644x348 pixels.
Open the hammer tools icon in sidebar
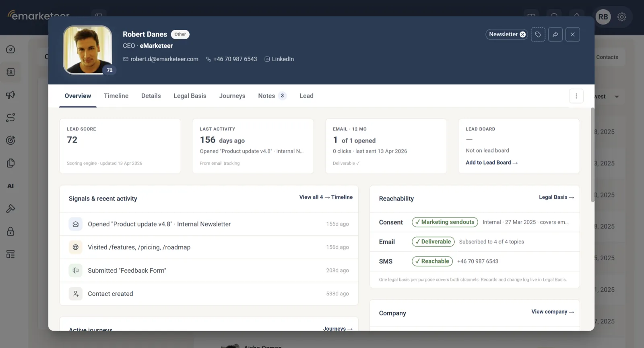coord(10,209)
